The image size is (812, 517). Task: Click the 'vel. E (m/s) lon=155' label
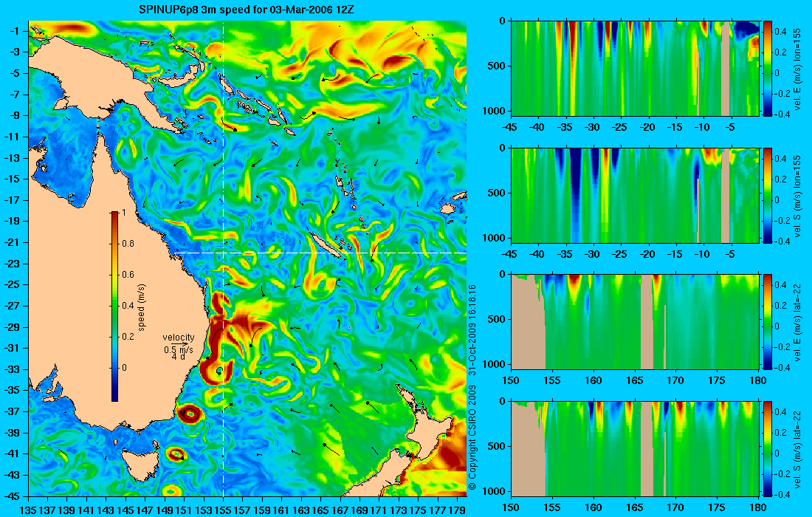798,69
